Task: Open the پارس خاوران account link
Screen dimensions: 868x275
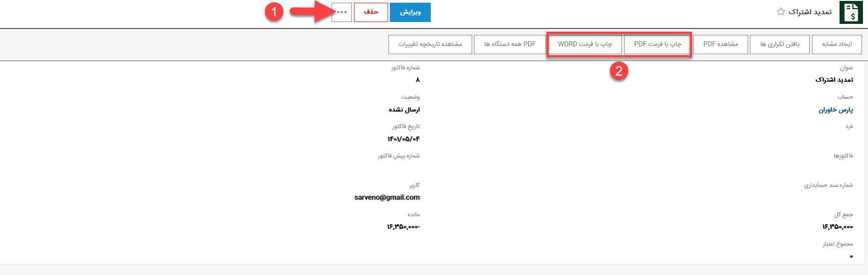Action: (835, 110)
